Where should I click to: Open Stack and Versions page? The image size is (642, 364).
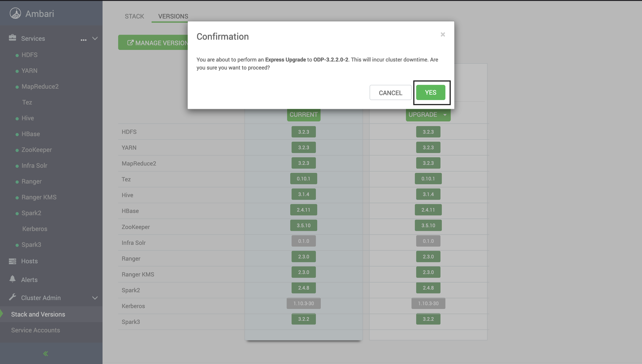coord(38,314)
